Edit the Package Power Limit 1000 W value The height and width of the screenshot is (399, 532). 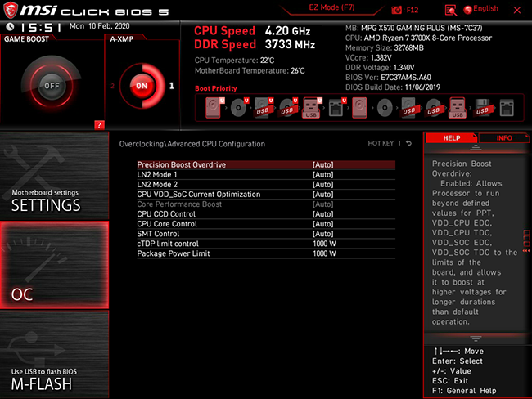tap(324, 253)
